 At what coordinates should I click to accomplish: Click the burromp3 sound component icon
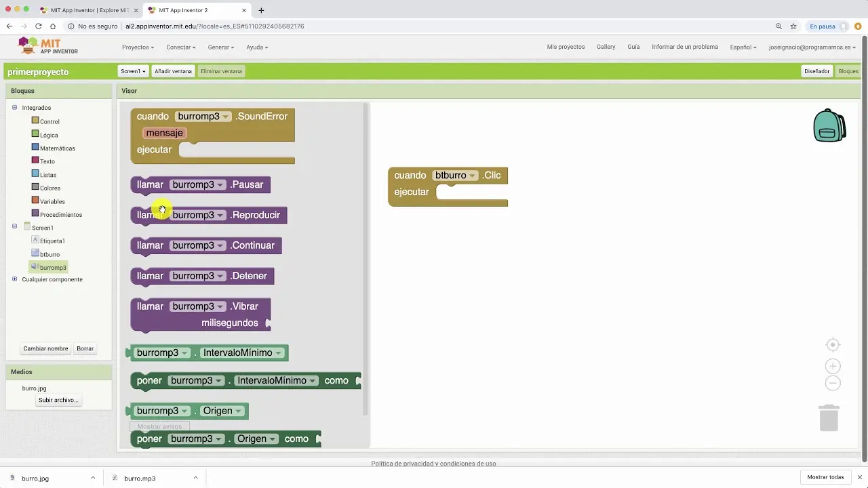coord(35,267)
